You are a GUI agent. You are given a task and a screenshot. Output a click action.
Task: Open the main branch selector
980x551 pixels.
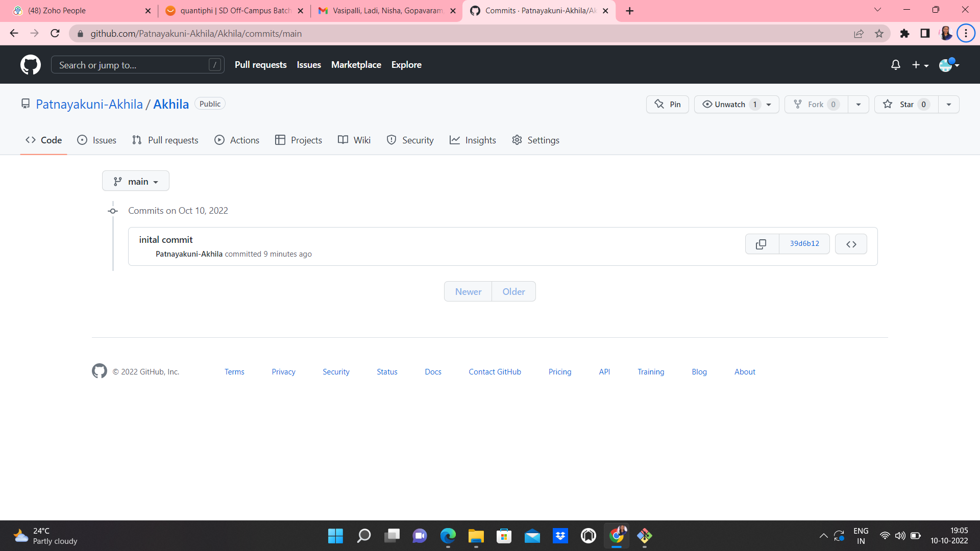click(135, 181)
